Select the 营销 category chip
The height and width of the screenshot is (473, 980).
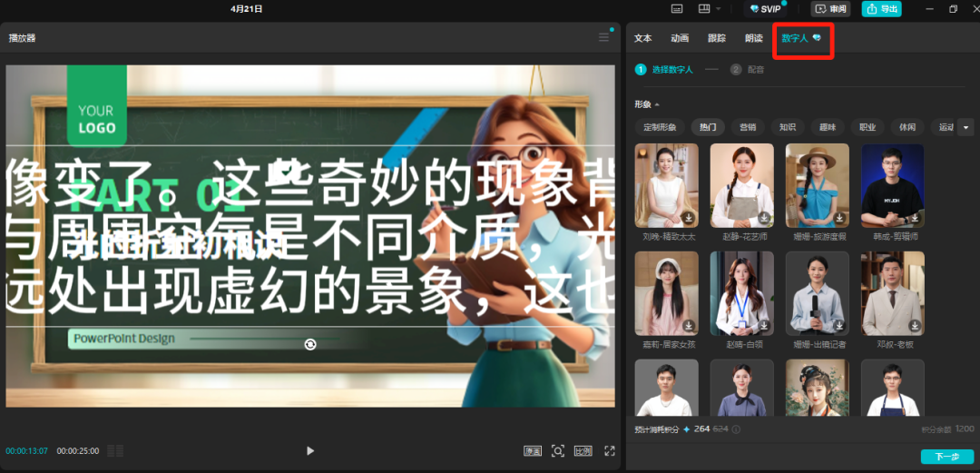coord(748,127)
